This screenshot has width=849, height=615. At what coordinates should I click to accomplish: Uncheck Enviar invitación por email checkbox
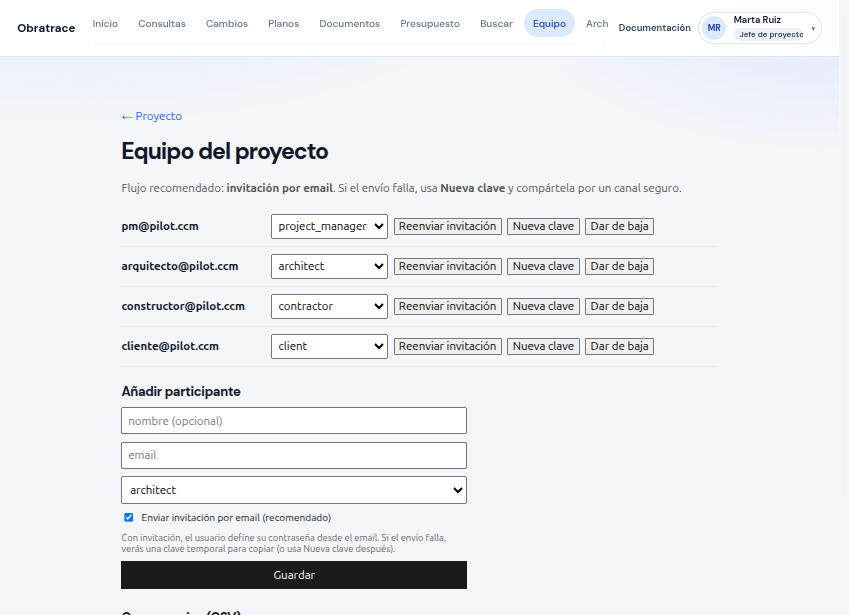point(129,518)
